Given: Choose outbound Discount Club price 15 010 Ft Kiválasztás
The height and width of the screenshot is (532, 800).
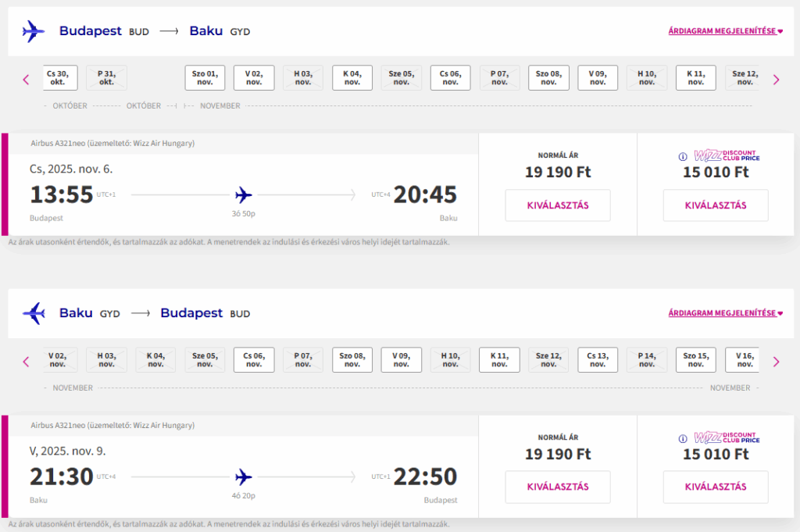Looking at the screenshot, I should (x=716, y=205).
